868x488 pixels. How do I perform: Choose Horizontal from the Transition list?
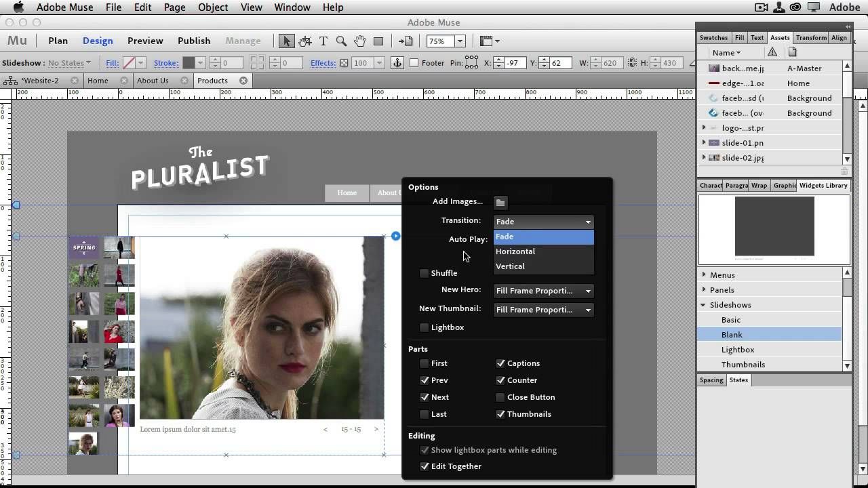coord(515,251)
